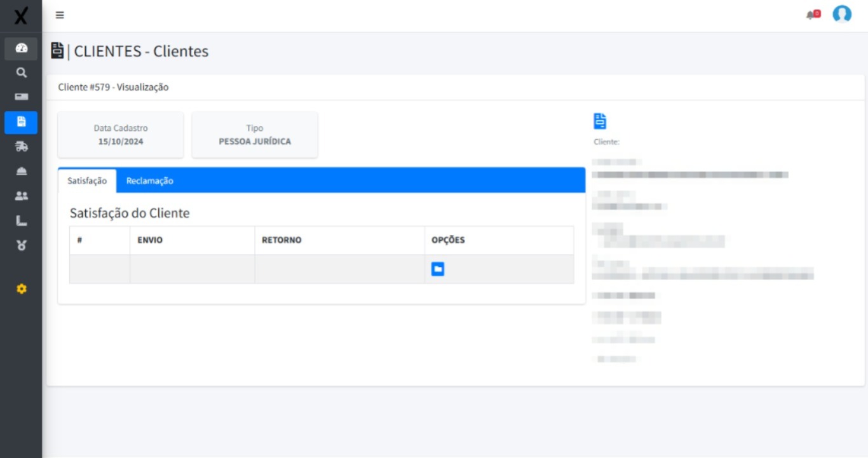The image size is (868, 458).
Task: Click the blue folder button in Opções column
Action: pyautogui.click(x=437, y=269)
